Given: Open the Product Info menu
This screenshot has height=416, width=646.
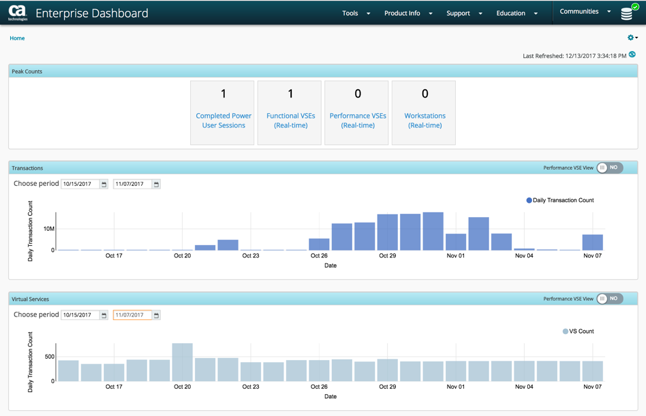Looking at the screenshot, I should (x=402, y=13).
